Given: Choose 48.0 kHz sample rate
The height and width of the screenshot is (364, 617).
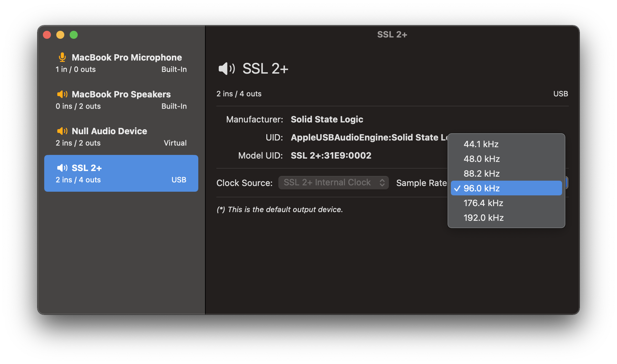Looking at the screenshot, I should pos(506,159).
